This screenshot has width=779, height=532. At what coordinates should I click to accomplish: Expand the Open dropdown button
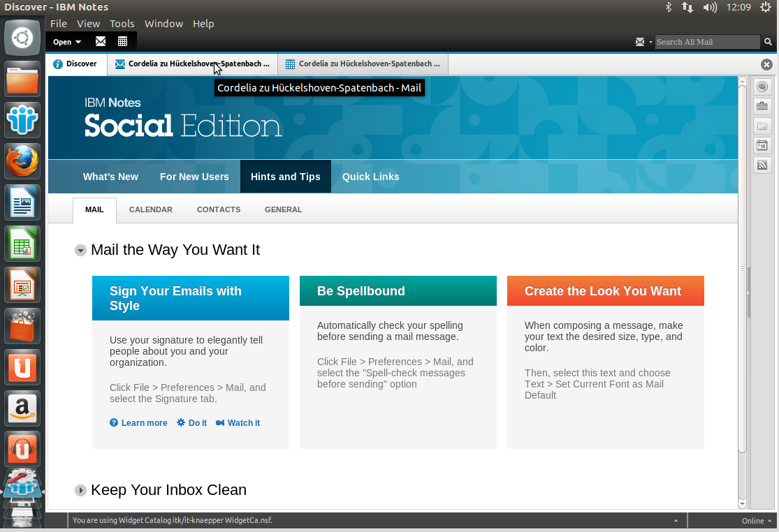tap(66, 42)
